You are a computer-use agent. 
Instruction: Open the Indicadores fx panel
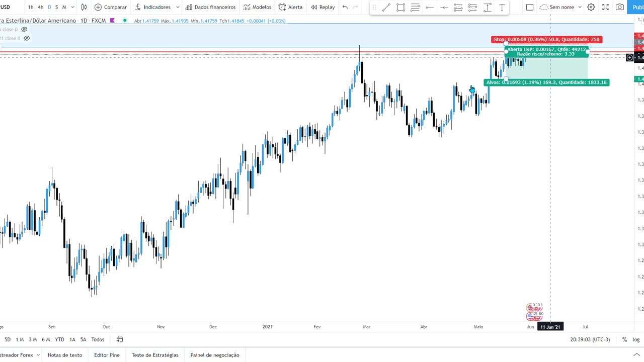[152, 7]
